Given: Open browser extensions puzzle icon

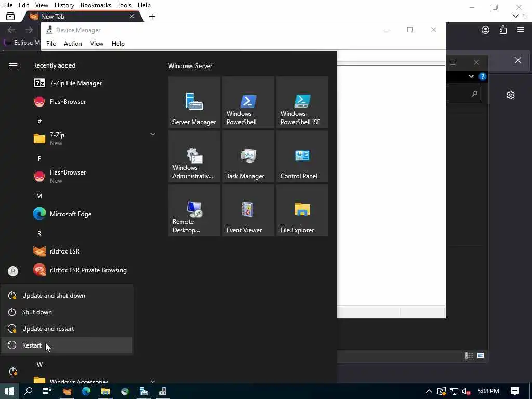Looking at the screenshot, I should pos(503,30).
